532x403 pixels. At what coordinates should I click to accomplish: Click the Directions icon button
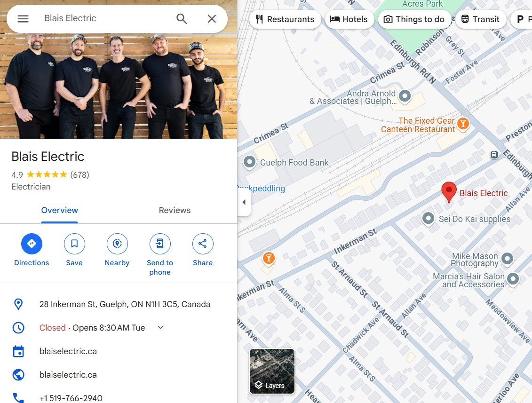coord(32,244)
